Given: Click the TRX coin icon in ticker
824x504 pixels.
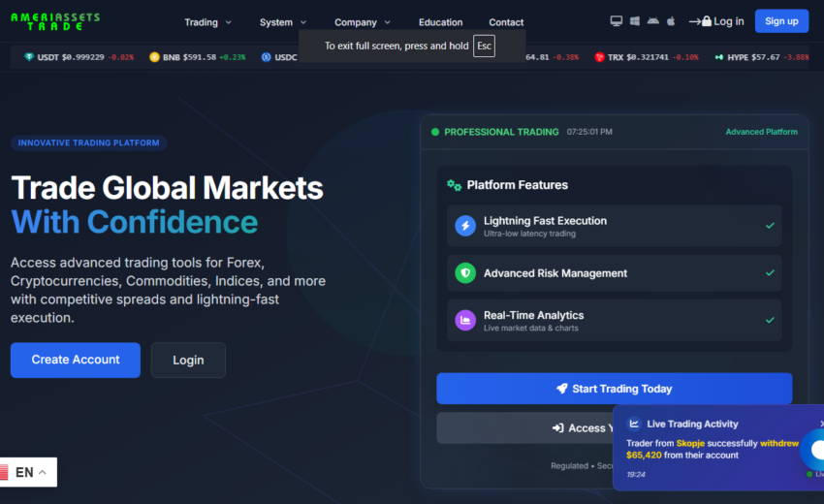Looking at the screenshot, I should 599,57.
